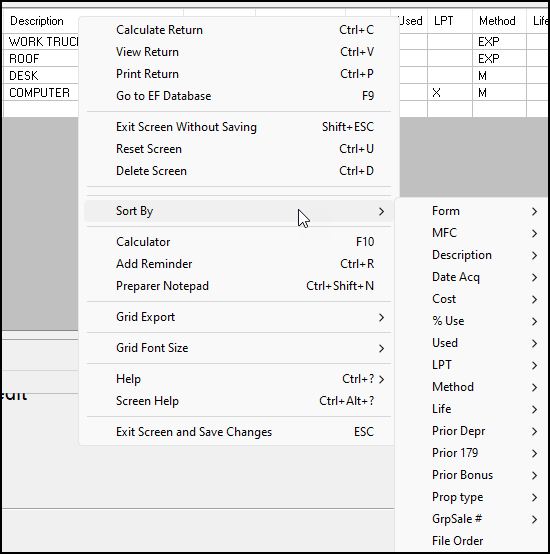Expand Sort By Prior Bonus option
550x554 pixels.
tap(473, 475)
